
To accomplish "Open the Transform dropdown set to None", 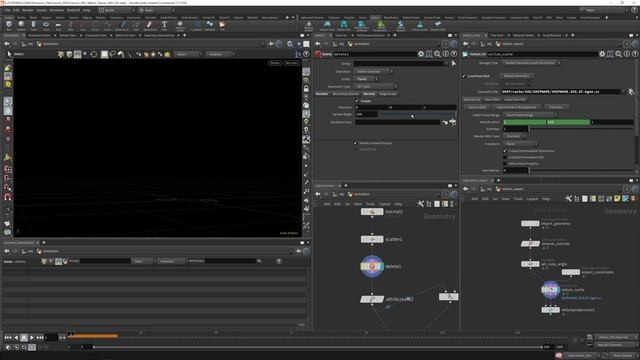I will pos(520,144).
